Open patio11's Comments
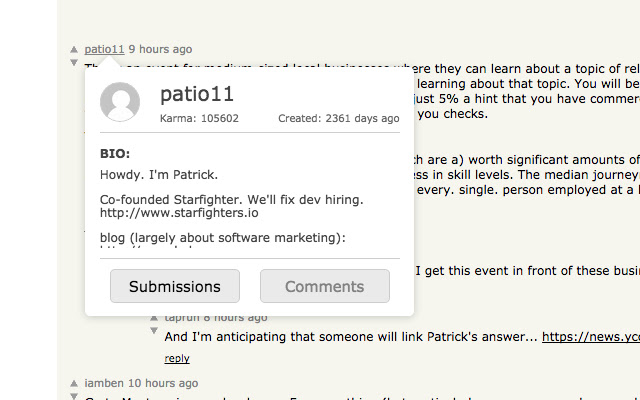Viewport: 640px width, 400px height. (x=325, y=286)
